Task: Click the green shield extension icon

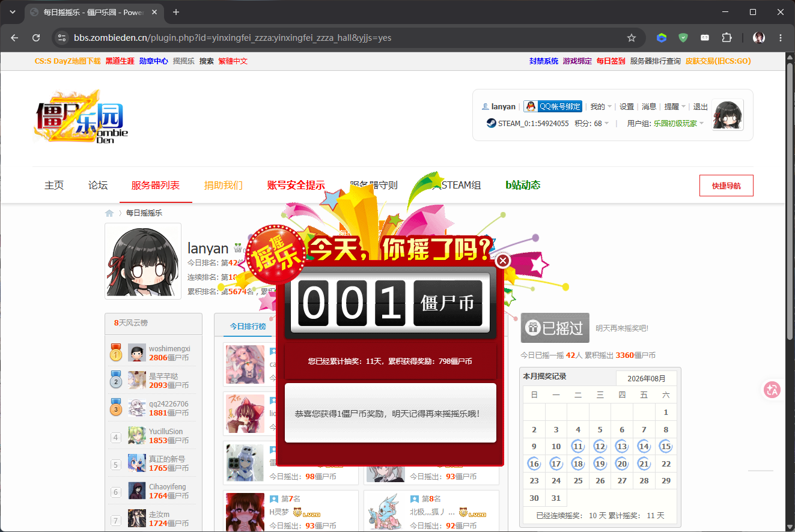Action: click(x=683, y=38)
